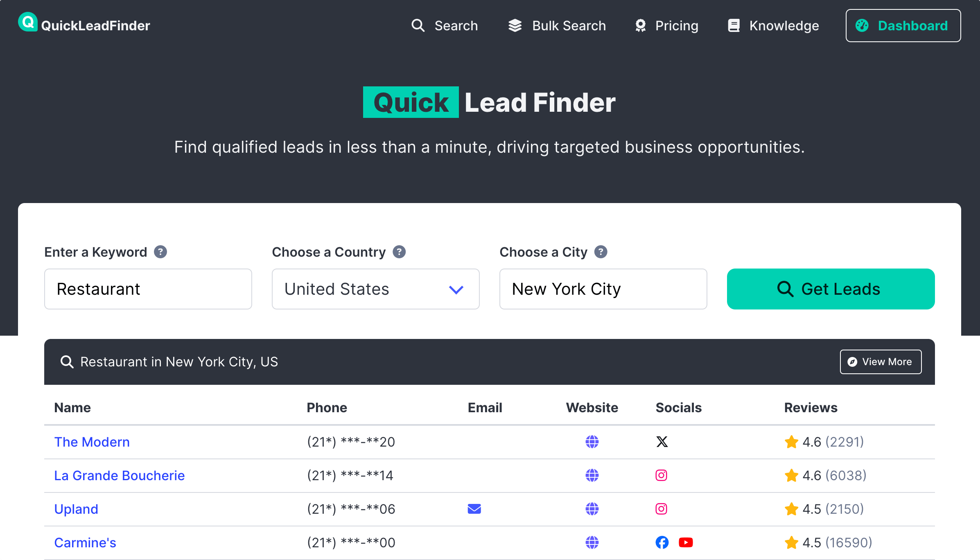Open the Knowledge menu item
980x560 pixels.
click(x=773, y=26)
